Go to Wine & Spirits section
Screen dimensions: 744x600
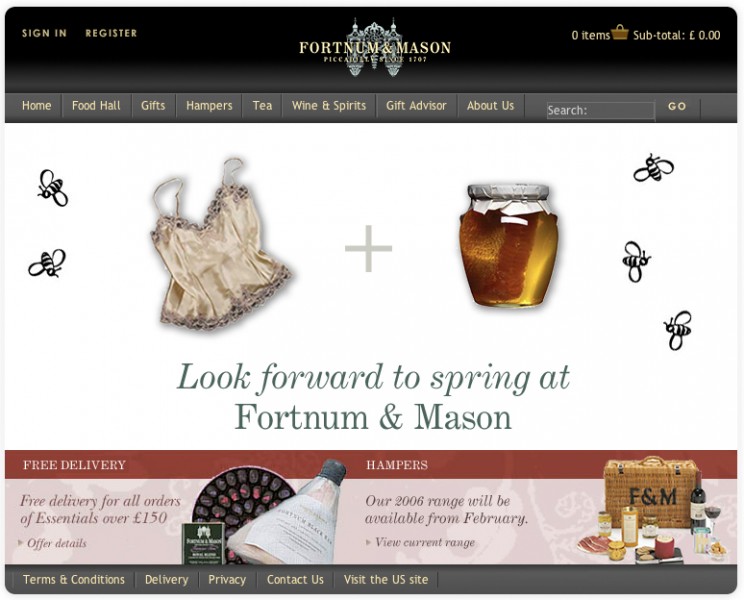[329, 105]
